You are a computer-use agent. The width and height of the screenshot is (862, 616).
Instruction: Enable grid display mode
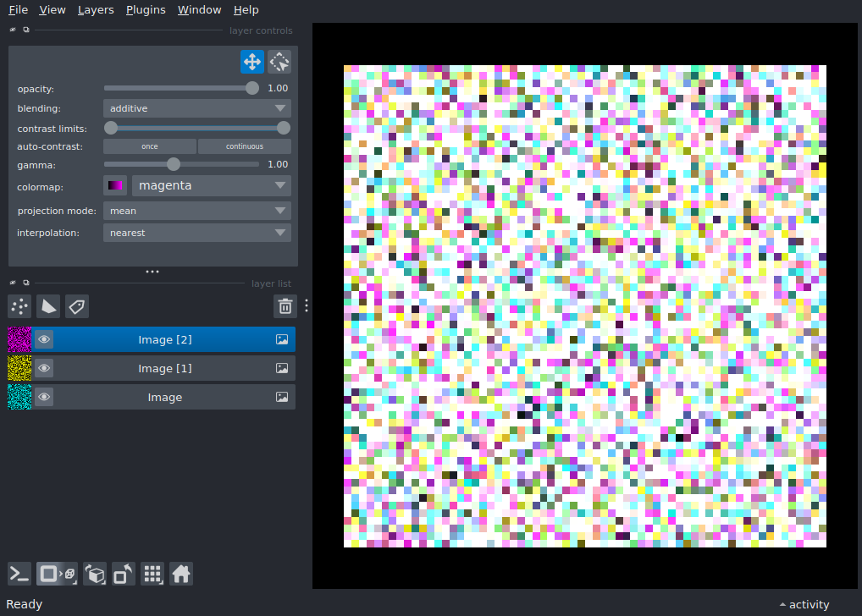(x=152, y=574)
